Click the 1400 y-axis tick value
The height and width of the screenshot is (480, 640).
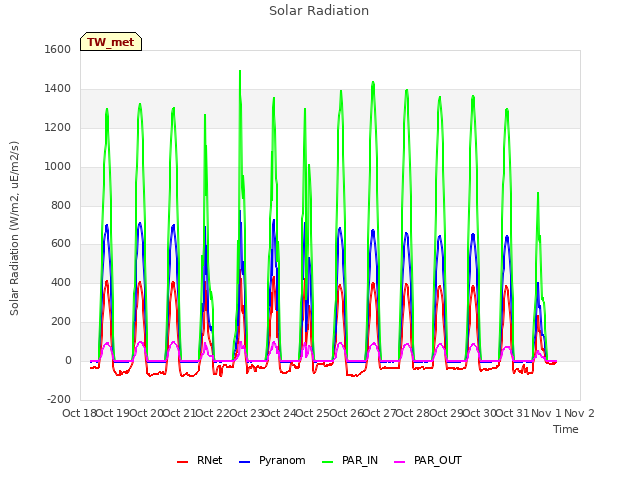[x=58, y=88]
